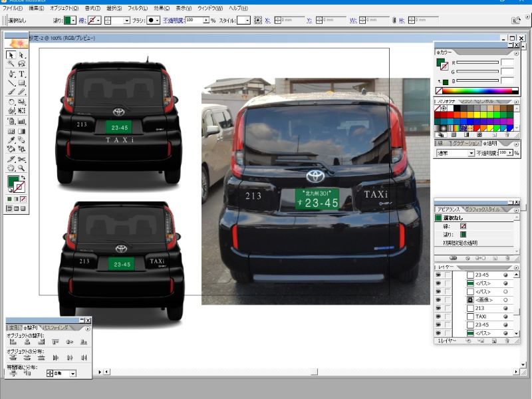
Task: Open the 効果(C) menu
Action: point(162,8)
